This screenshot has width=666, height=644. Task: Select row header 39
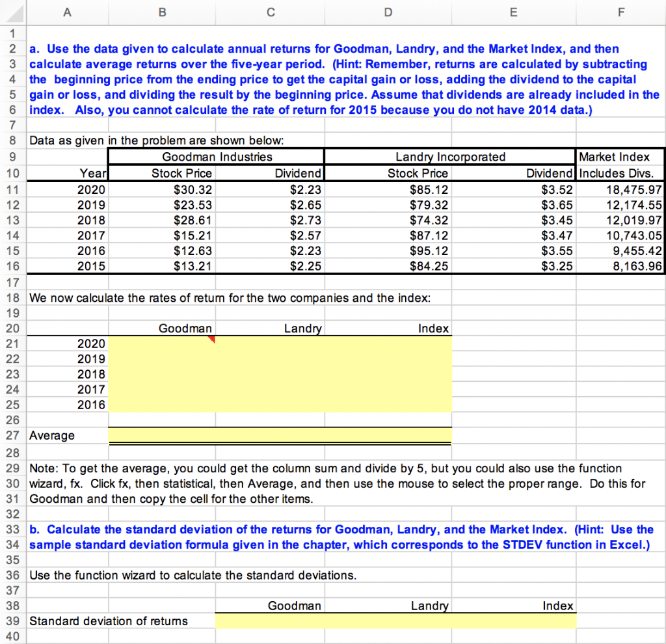click(13, 621)
